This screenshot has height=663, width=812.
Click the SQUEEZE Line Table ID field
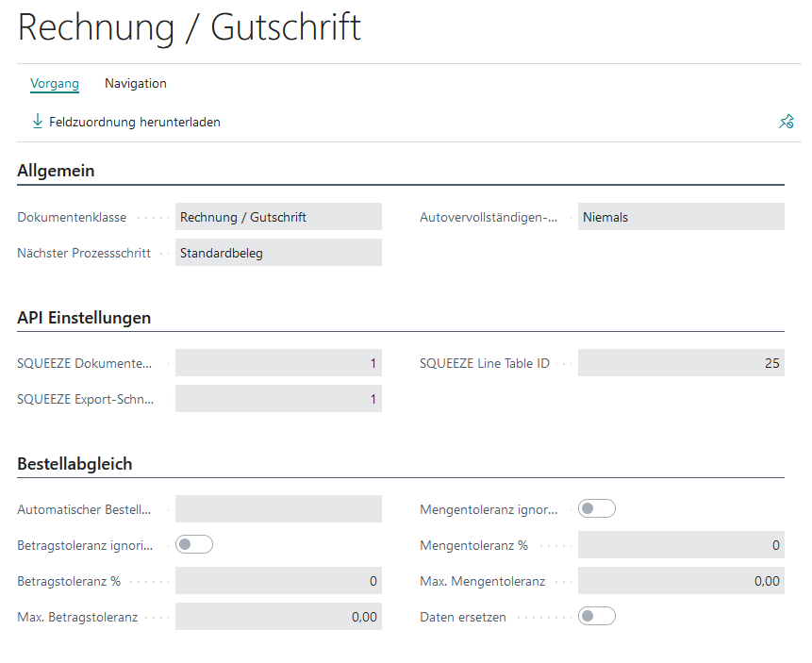tap(680, 363)
